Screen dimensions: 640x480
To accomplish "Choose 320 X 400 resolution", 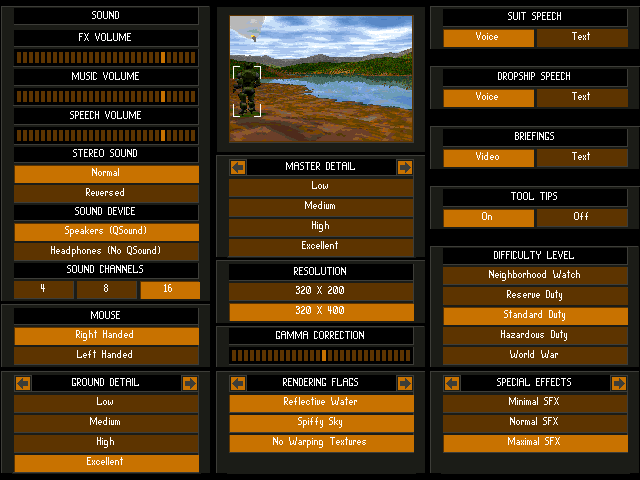I will [x=321, y=312].
